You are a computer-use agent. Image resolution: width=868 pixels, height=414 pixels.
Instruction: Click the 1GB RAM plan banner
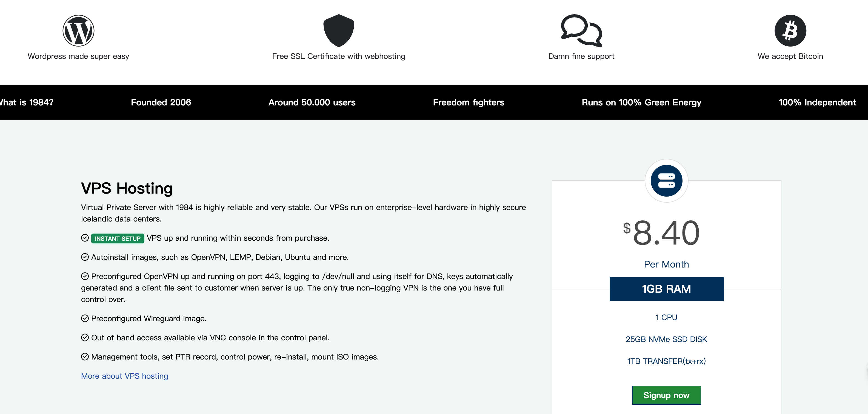click(x=666, y=289)
